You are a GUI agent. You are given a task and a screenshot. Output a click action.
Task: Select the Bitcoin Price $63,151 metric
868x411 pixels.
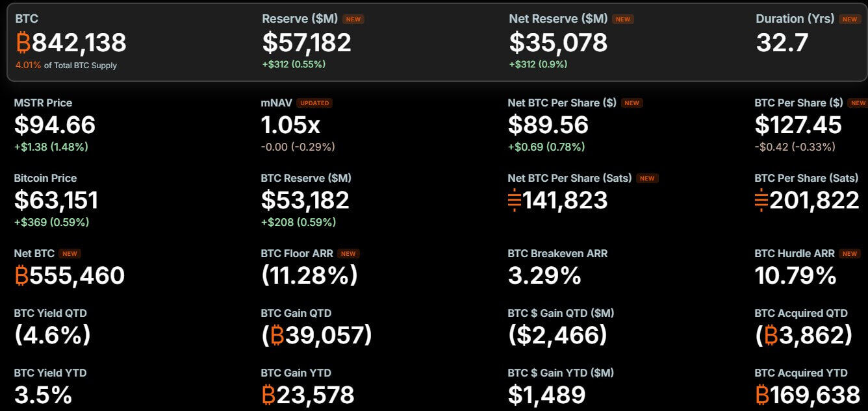(57, 201)
